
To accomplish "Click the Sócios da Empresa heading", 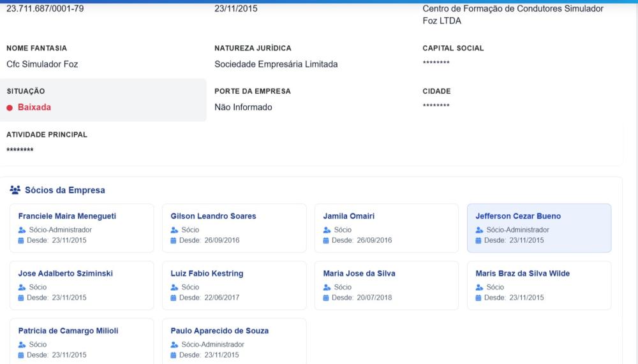I will click(x=64, y=190).
